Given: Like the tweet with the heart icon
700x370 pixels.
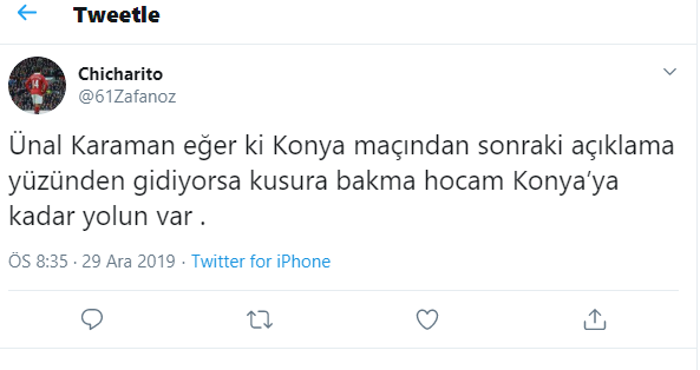Looking at the screenshot, I should point(427,320).
